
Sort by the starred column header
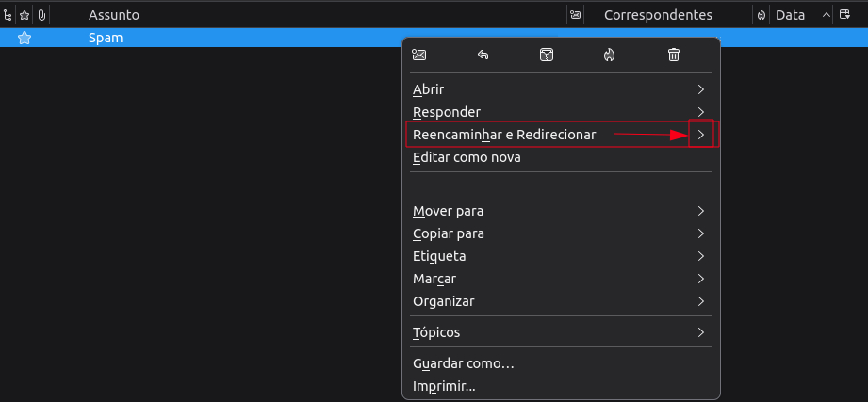[25, 15]
